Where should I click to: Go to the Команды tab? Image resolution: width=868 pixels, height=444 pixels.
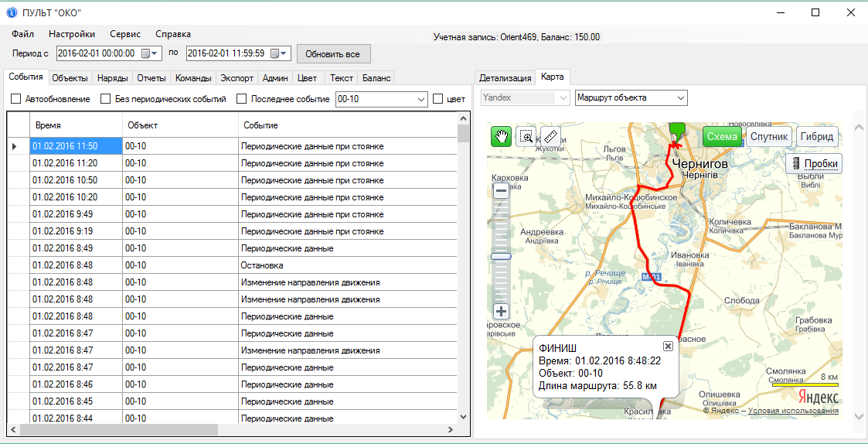(x=193, y=78)
